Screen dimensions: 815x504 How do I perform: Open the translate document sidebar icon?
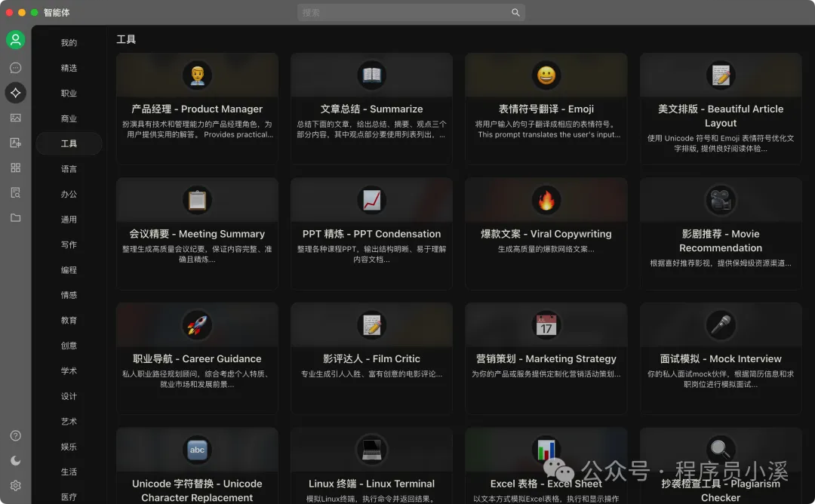[x=16, y=143]
